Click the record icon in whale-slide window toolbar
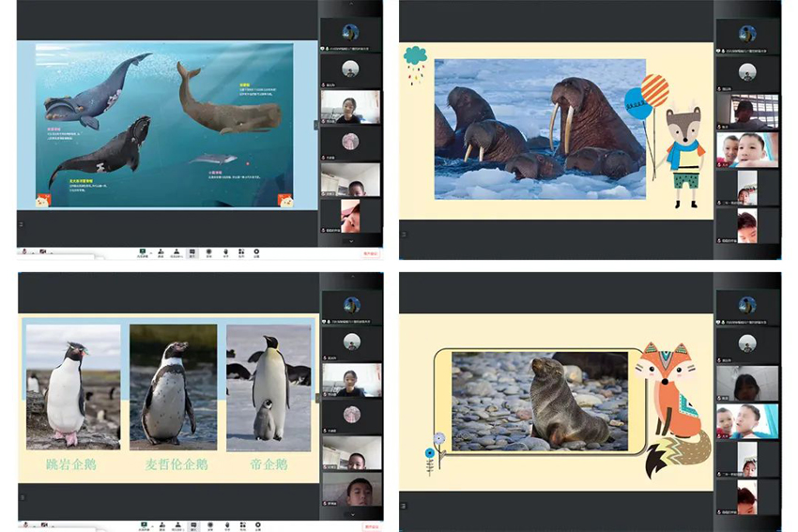The width and height of the screenshot is (798, 532). 208,251
